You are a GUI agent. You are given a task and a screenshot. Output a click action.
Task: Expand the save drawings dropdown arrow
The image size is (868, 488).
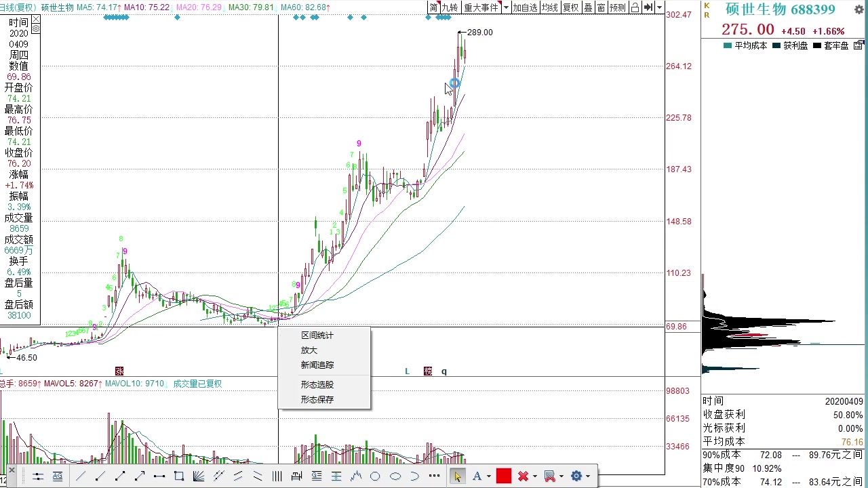(561, 476)
